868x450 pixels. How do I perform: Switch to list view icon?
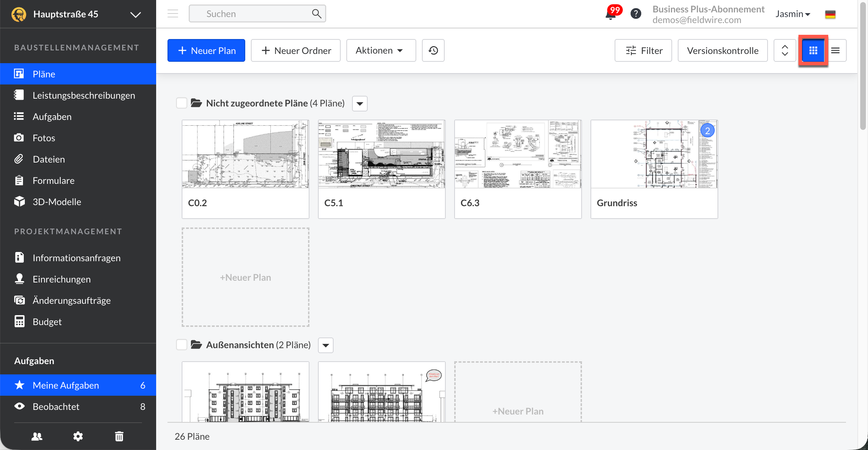835,50
